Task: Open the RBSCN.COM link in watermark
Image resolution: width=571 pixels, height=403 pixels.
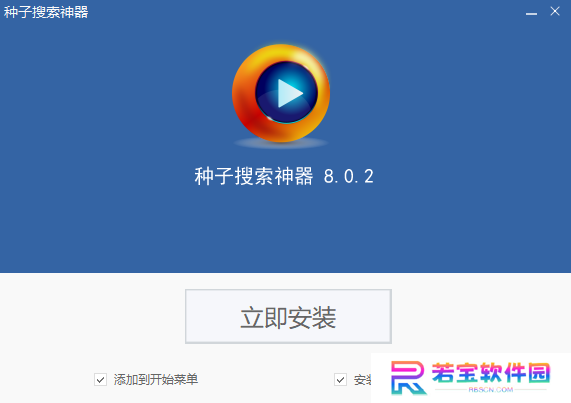Action: point(491,390)
